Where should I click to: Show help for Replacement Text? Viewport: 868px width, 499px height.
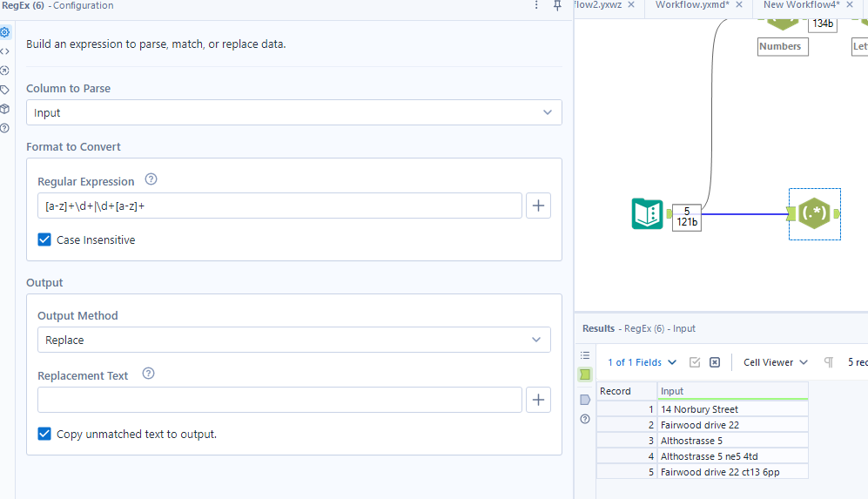pos(148,374)
